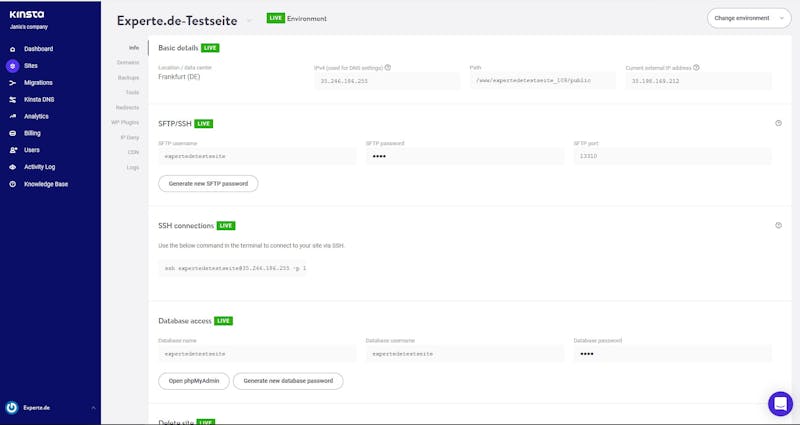Click Generate new database password

tap(288, 381)
